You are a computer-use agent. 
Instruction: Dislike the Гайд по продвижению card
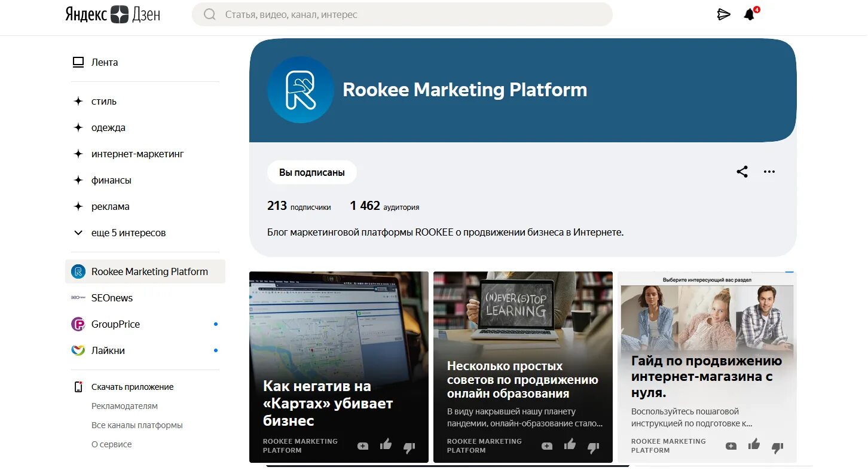(x=777, y=447)
